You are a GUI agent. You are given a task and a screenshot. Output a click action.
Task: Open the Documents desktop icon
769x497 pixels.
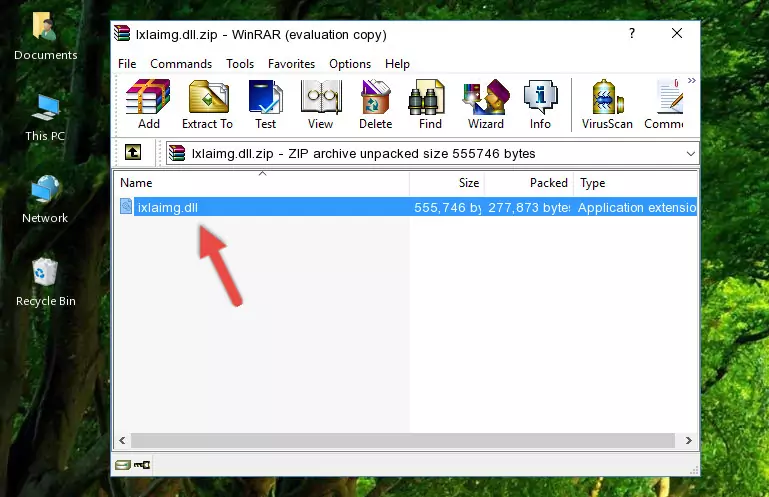(x=46, y=37)
